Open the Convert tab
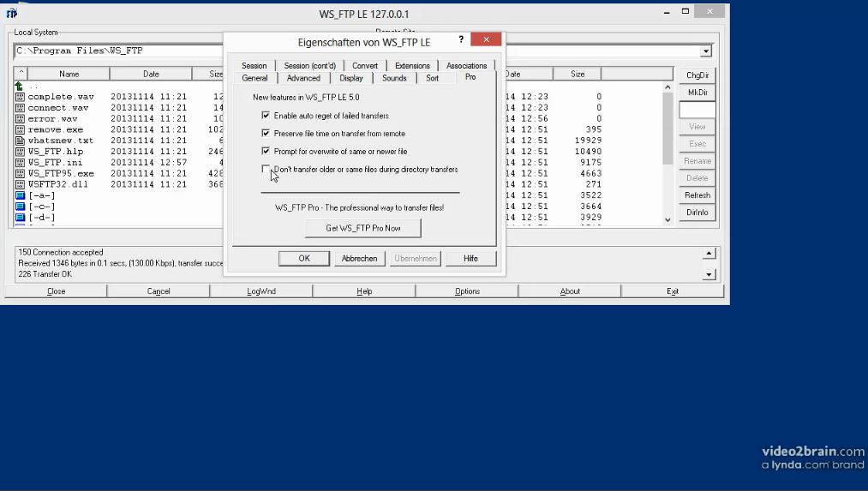Viewport: 868px width, 491px height. [365, 65]
